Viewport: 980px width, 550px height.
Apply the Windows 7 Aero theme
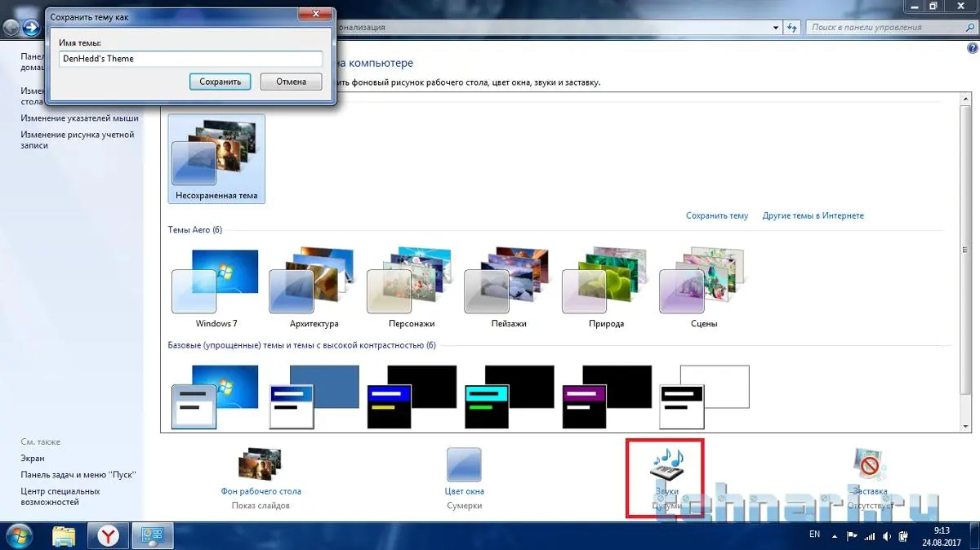pos(216,287)
